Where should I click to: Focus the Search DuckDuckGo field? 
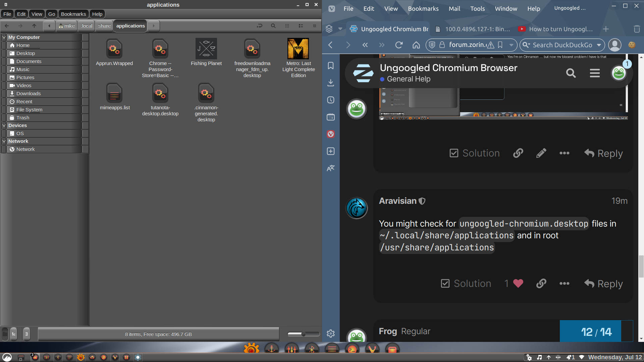point(562,45)
